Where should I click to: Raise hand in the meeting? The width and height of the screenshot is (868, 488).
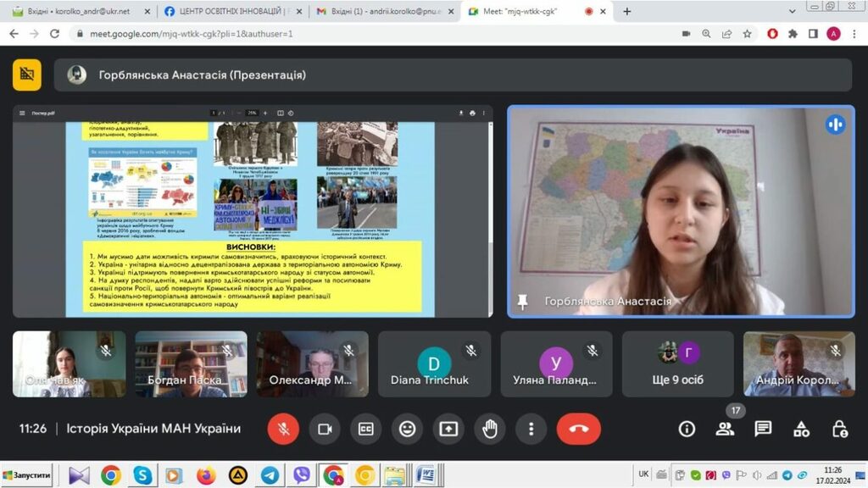(x=489, y=429)
